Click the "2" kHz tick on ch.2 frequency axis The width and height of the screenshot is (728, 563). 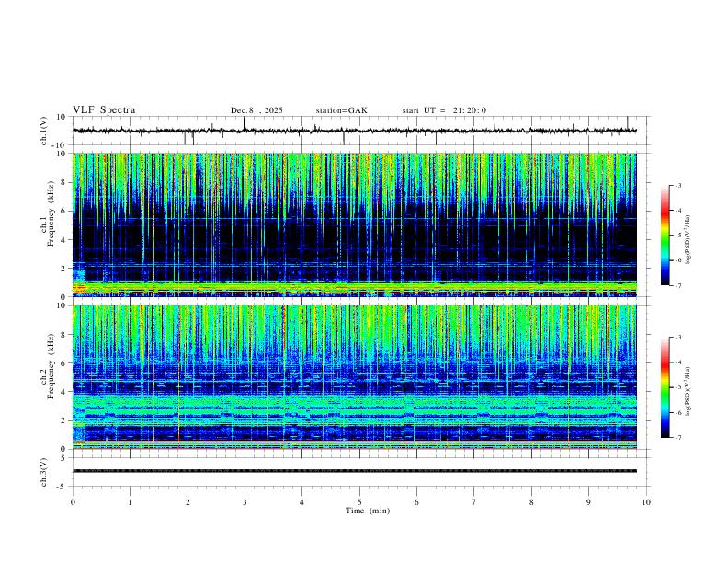63,420
